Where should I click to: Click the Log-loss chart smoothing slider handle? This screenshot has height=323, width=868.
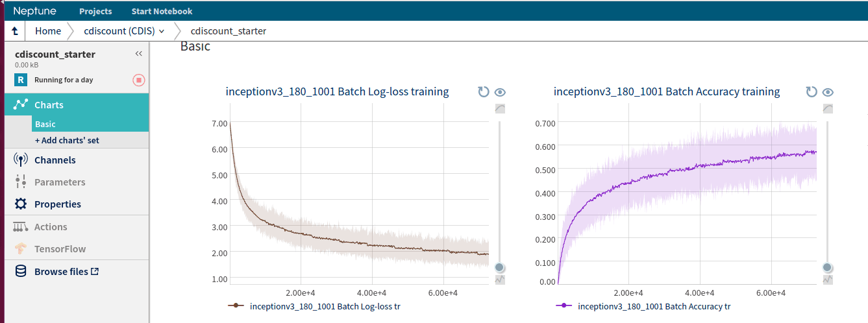[x=499, y=267]
